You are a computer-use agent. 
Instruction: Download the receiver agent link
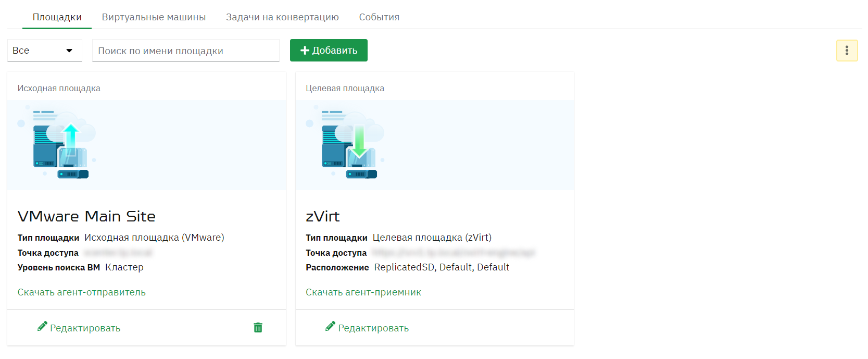[x=363, y=292]
